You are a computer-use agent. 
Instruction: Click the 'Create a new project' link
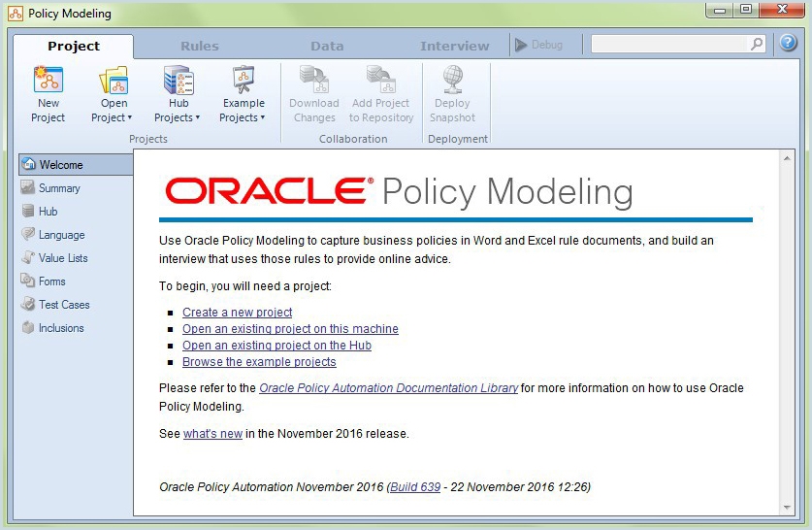coord(237,313)
